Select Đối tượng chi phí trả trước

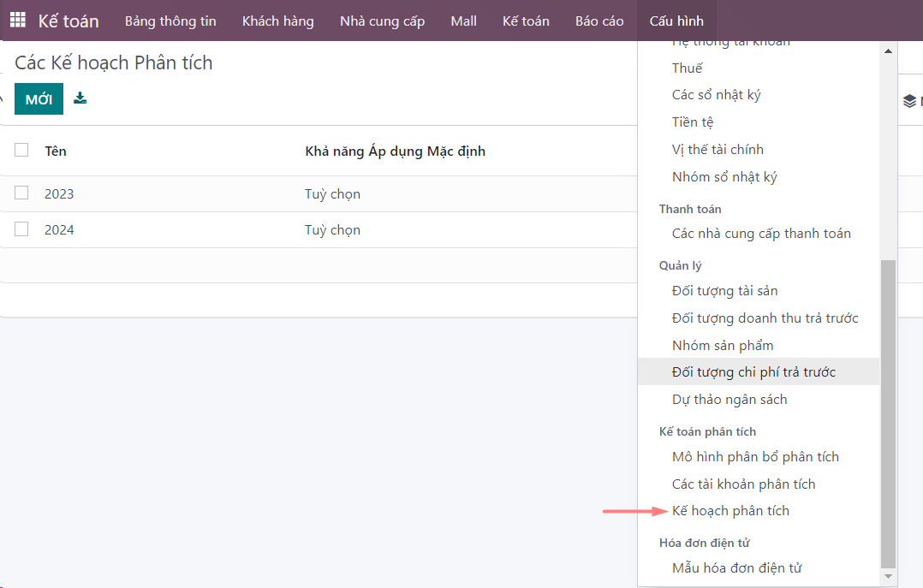[x=759, y=372]
